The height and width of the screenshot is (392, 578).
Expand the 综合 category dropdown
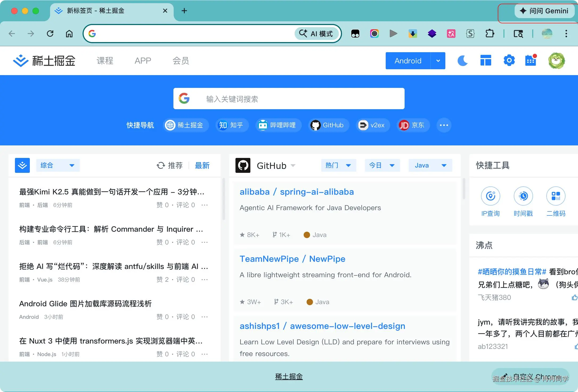coord(58,165)
